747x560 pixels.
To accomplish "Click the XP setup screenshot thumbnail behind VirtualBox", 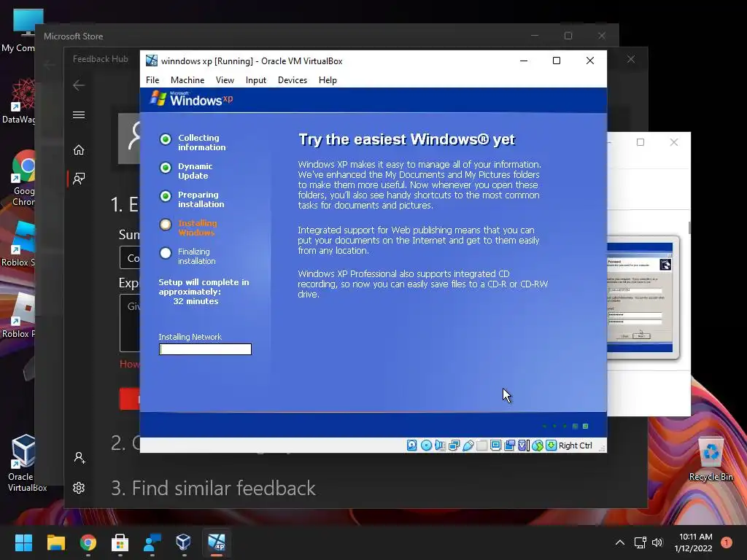I will (x=643, y=297).
